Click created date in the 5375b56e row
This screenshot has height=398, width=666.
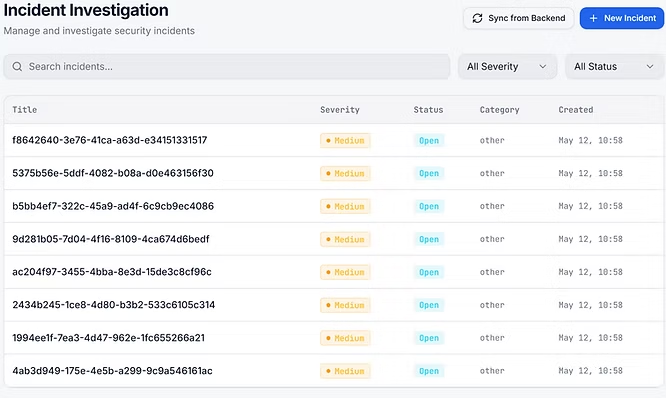click(590, 173)
